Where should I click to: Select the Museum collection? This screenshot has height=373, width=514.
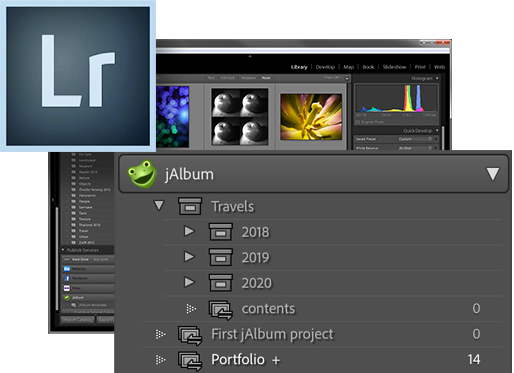85,166
